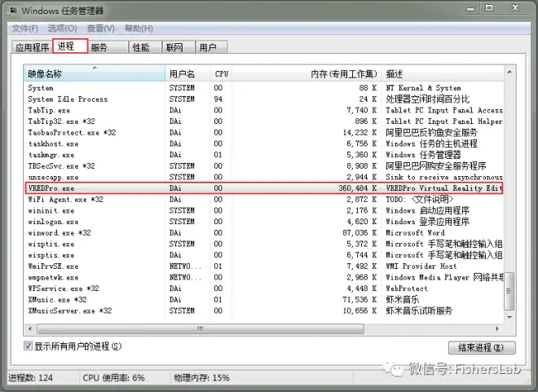Switch to the 联网 tab
538x392 pixels.
click(x=179, y=47)
